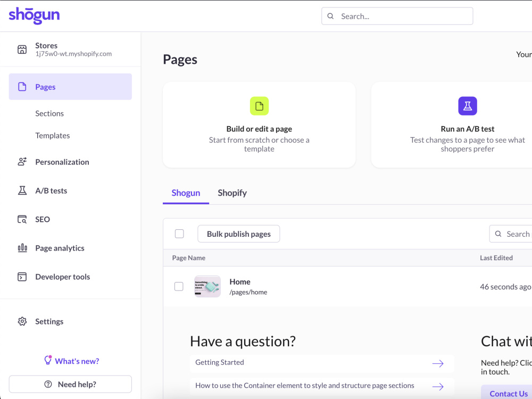This screenshot has width=532, height=399.
Task: Click the A/B tests flask icon in sidebar
Action: [x=22, y=190]
